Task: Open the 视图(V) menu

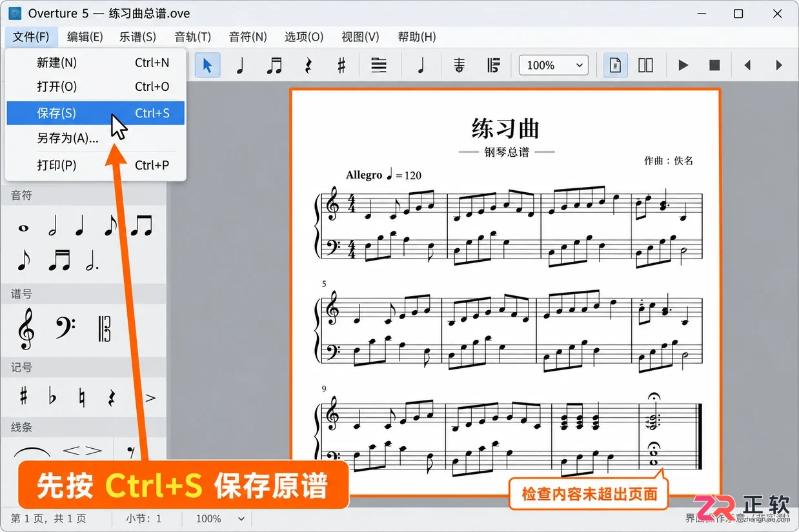Action: click(360, 37)
